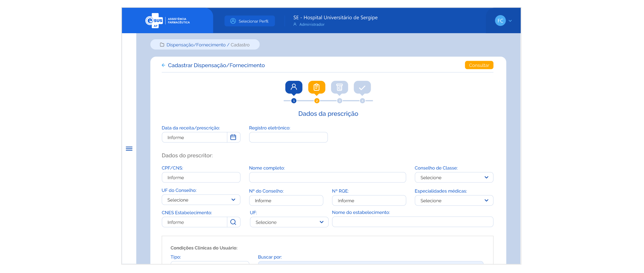Click the CNES Estabelecimento search magnifier icon
644x273 pixels.
[233, 222]
